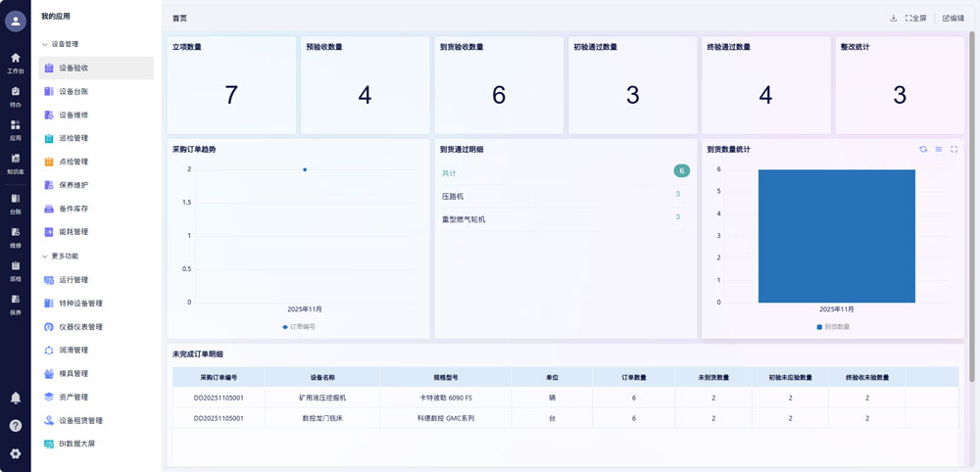Click the 全屏 button

pos(915,18)
